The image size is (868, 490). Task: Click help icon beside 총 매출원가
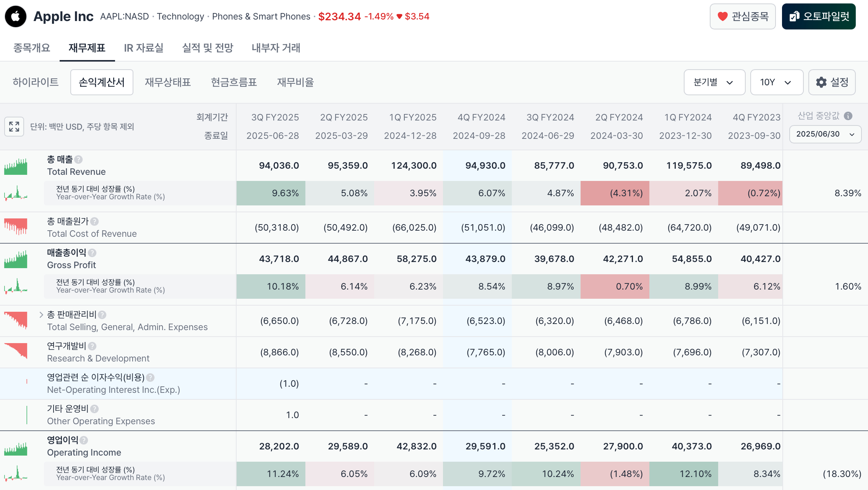point(94,221)
